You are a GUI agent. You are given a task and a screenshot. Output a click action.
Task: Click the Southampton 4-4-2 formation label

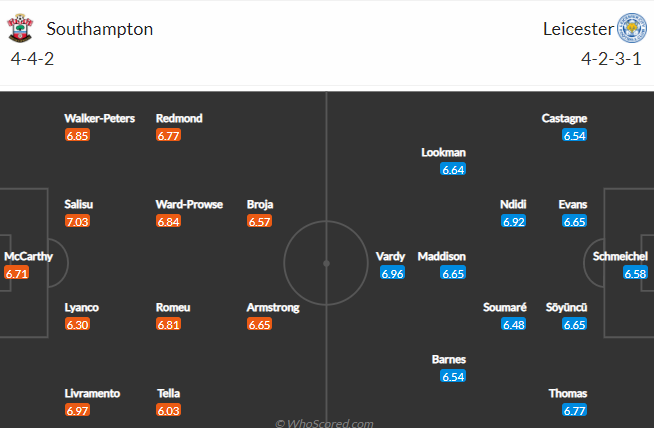(32, 59)
